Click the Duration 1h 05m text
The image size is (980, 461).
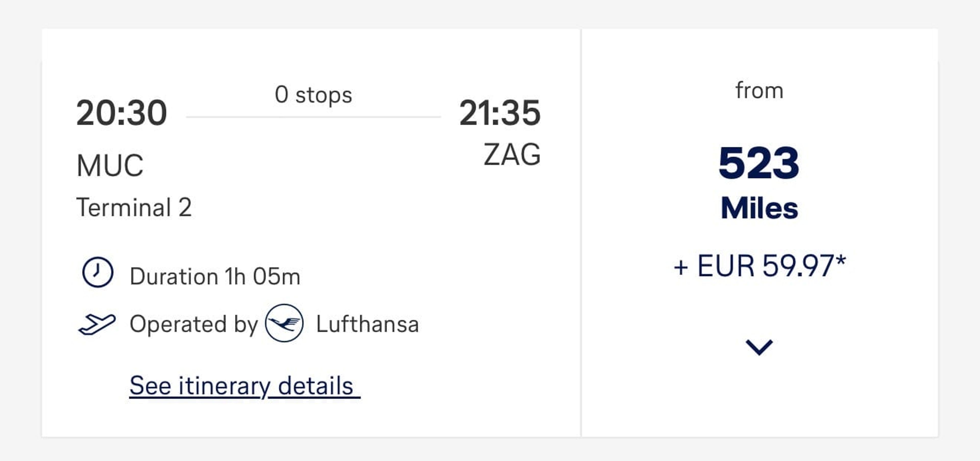coord(215,276)
